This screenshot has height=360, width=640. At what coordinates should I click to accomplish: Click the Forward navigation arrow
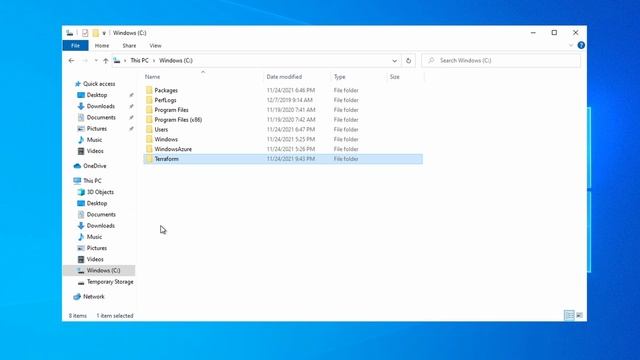85,60
